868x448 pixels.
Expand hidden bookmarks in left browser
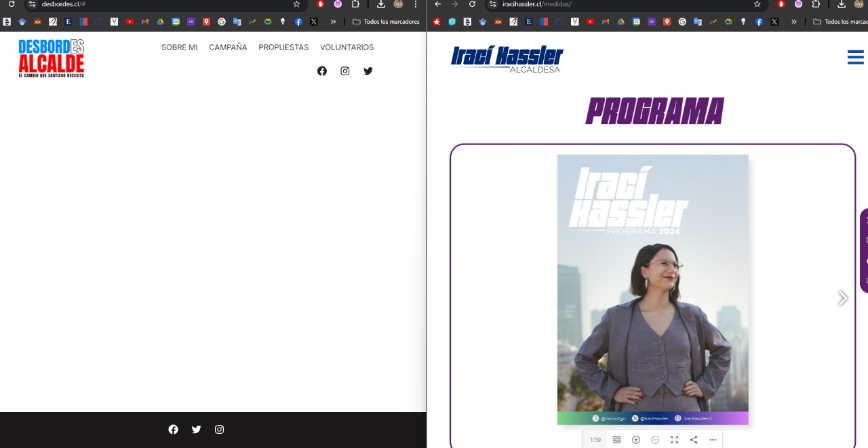333,22
